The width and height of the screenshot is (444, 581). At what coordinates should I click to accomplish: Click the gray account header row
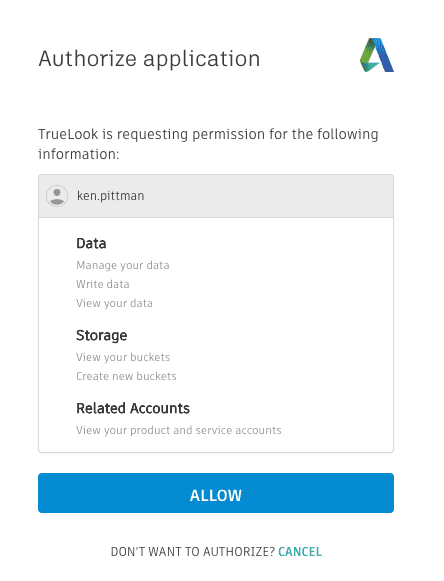tap(216, 196)
